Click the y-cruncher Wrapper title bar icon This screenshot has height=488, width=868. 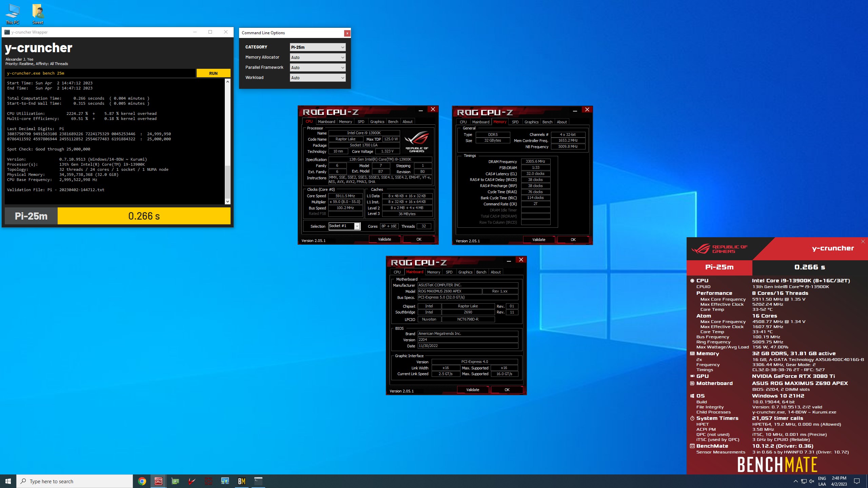click(7, 32)
